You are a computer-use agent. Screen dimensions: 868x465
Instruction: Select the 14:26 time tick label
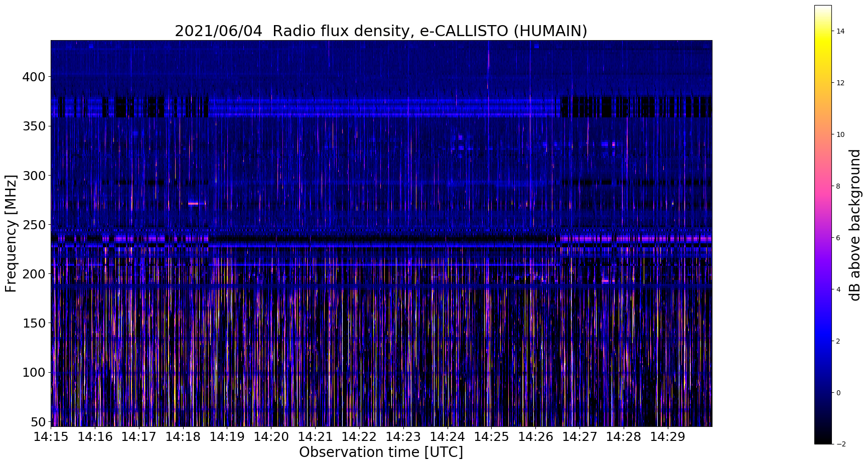pyautogui.click(x=535, y=436)
